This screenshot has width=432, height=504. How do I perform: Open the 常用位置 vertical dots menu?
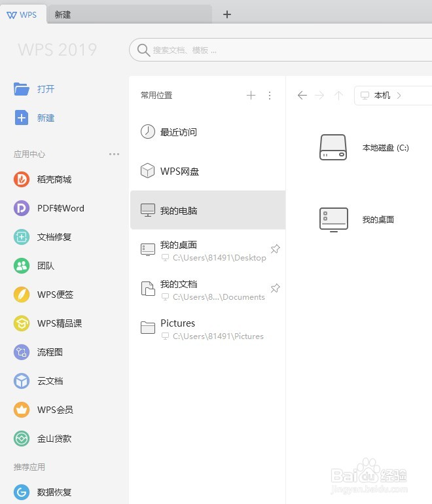pos(270,95)
